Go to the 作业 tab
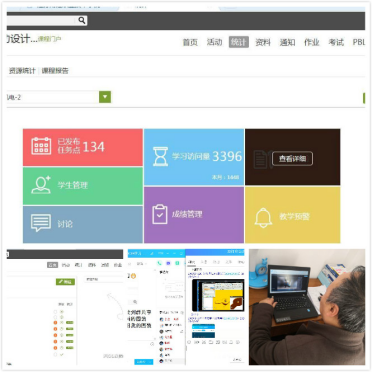Viewport: 372px width, 372px height. (311, 42)
